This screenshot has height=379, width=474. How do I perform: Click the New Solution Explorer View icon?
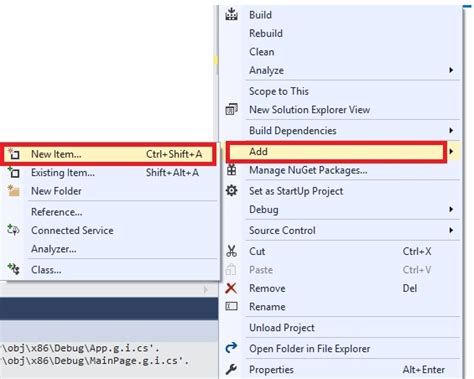tap(231, 109)
